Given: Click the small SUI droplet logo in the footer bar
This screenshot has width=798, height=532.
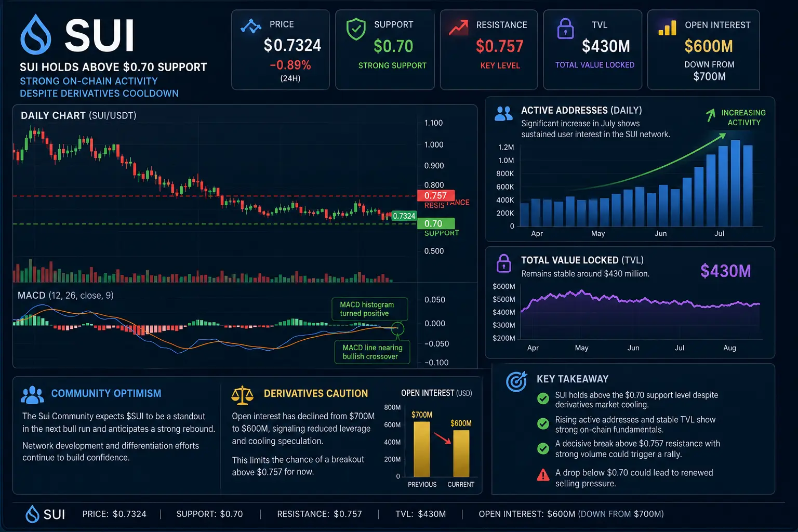Looking at the screenshot, I should tap(32, 514).
